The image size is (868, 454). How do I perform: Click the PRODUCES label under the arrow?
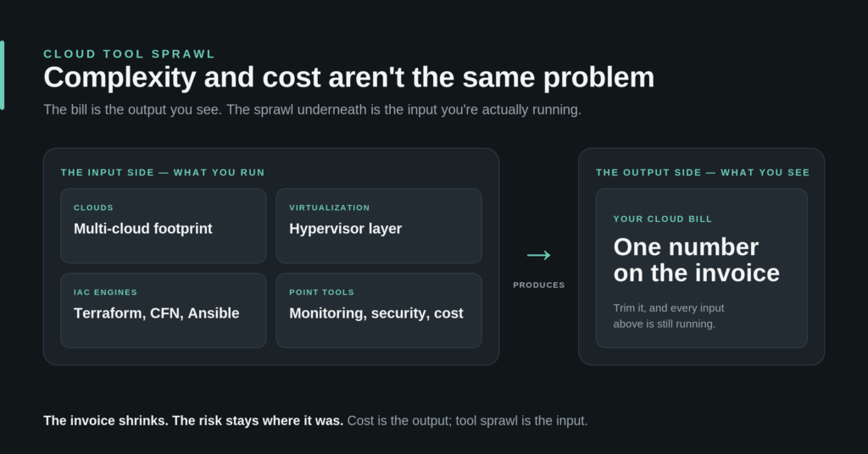point(538,285)
